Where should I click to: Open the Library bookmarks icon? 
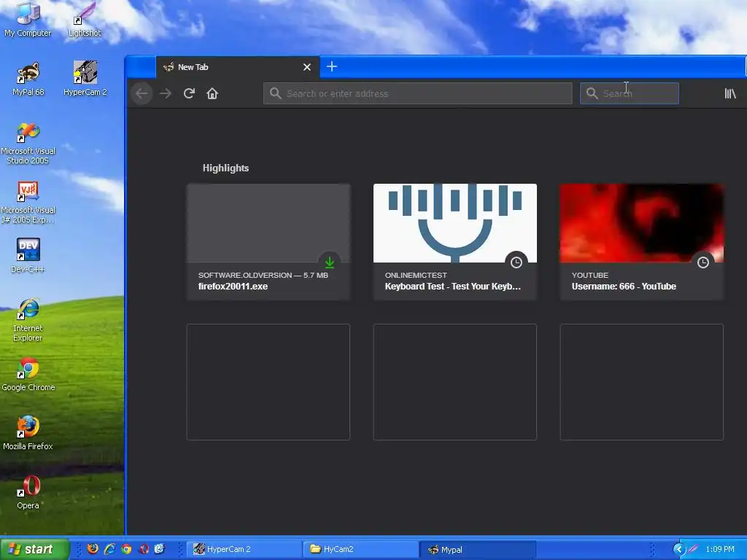730,93
